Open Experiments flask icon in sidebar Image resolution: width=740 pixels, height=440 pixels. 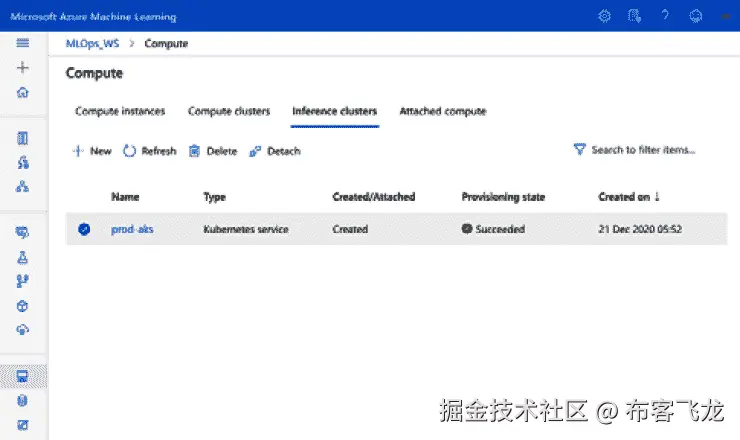(x=23, y=257)
